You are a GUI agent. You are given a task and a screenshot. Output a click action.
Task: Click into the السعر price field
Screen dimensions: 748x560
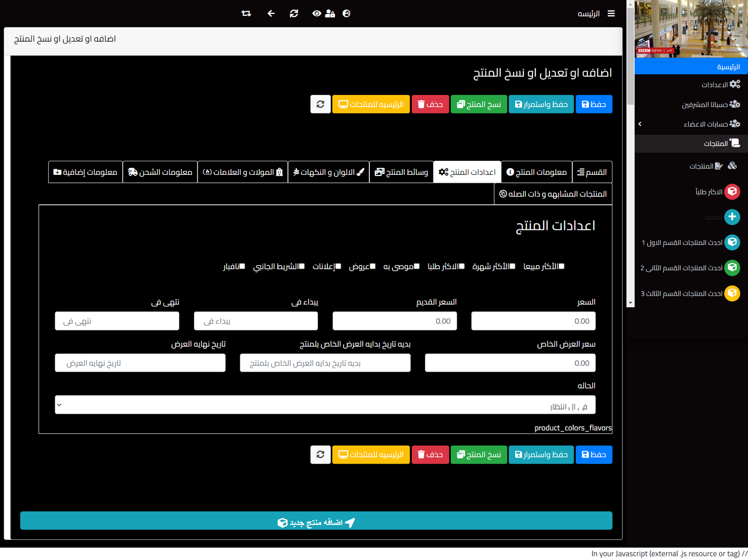point(533,321)
